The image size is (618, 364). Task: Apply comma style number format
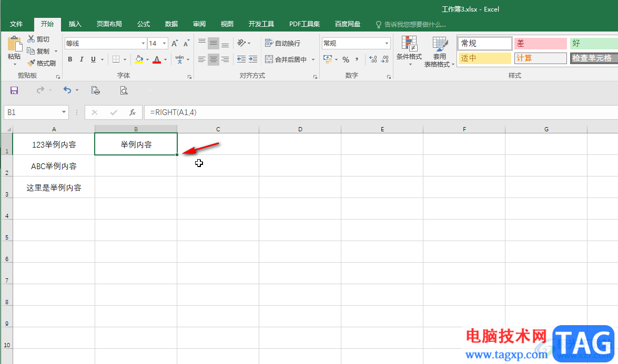click(357, 59)
